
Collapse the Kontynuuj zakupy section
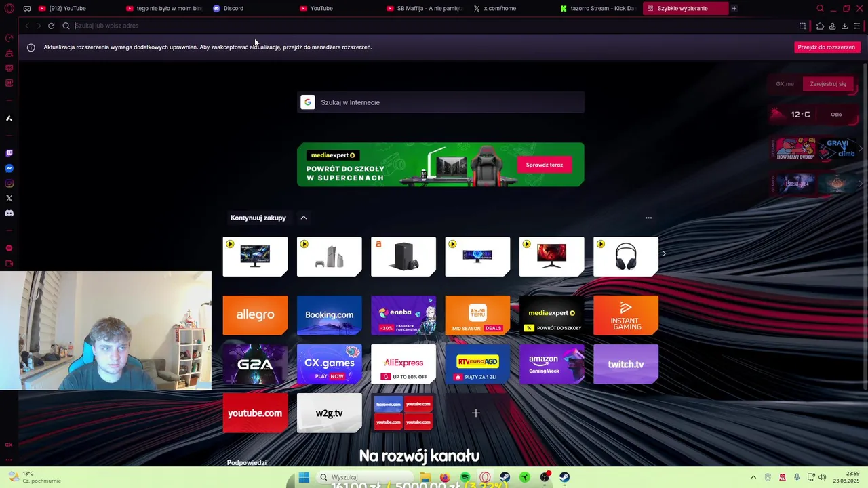point(304,218)
